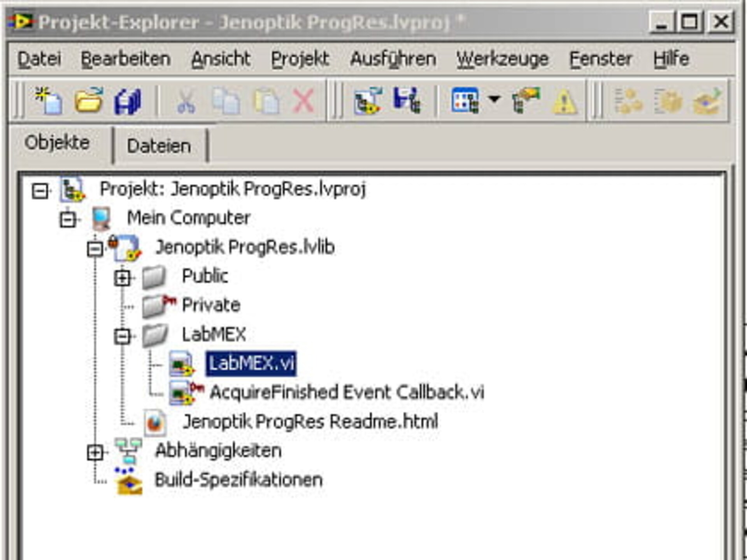The height and width of the screenshot is (560, 747).
Task: Click the LabMEX folder icon
Action: 155,335
